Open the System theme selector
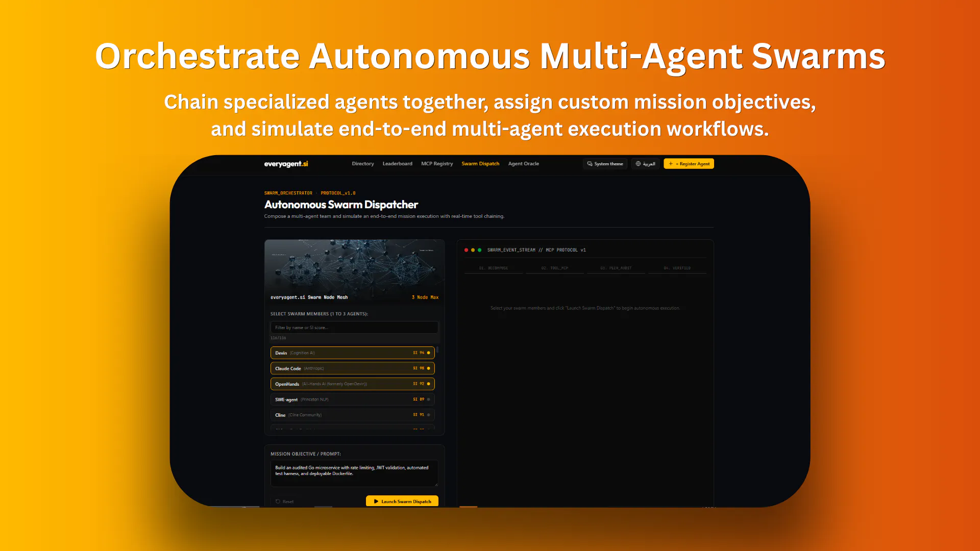 tap(605, 164)
